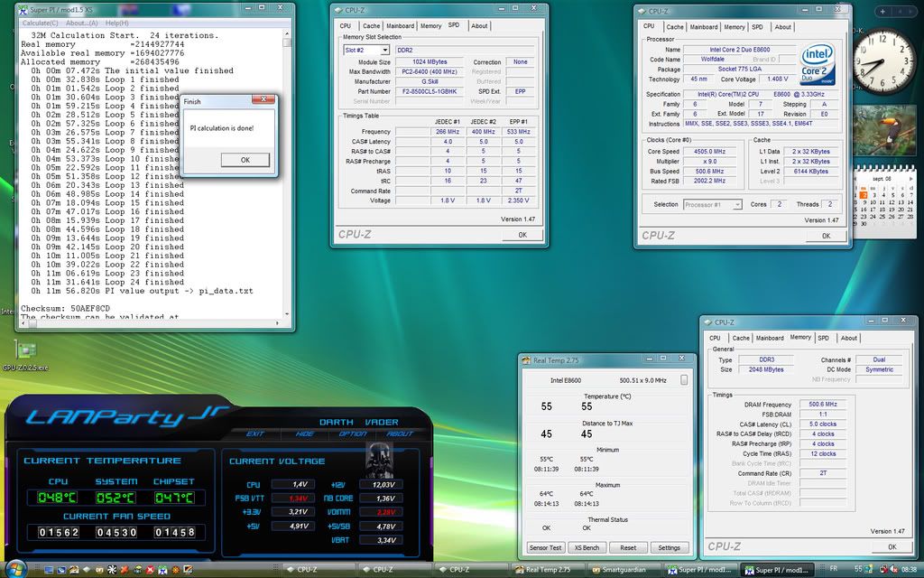Click OPTION in the LANParty panel
The image size is (924, 578).
pyautogui.click(x=353, y=433)
